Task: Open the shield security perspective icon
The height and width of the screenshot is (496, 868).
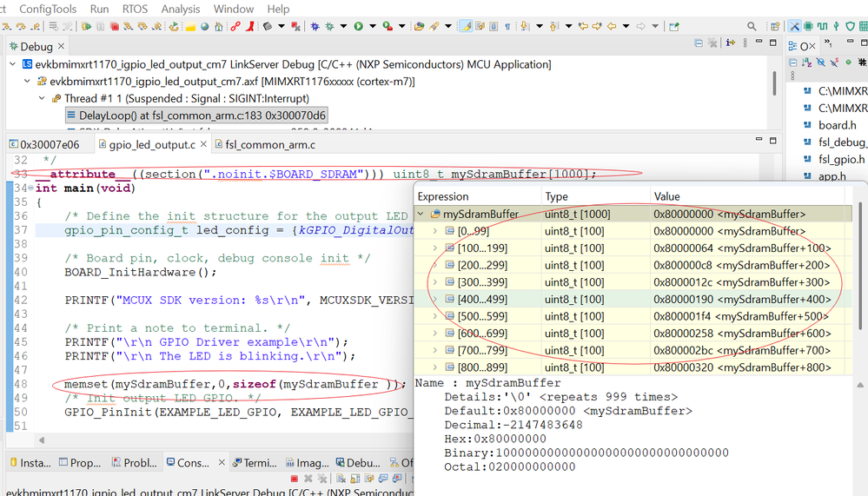Action: point(851,26)
